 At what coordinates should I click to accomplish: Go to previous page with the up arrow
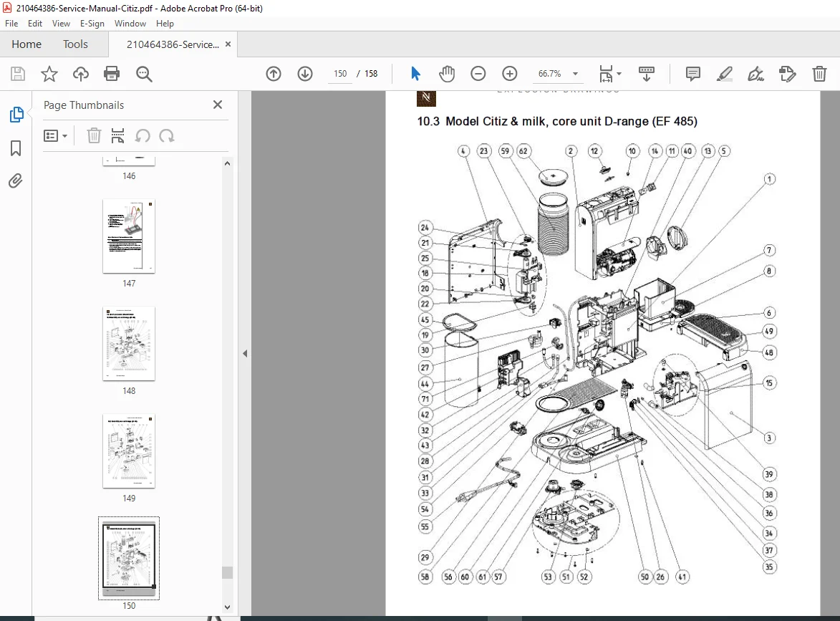[274, 73]
